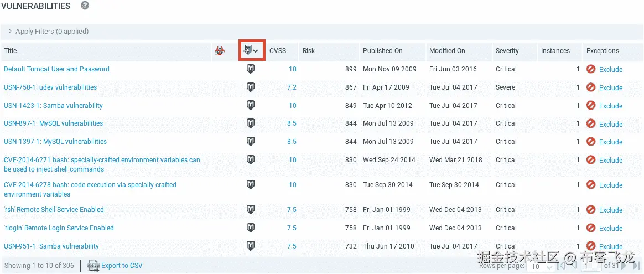This screenshot has width=644, height=274.
Task: Click Exclude link for 'rlogin' row
Action: tap(611, 228)
